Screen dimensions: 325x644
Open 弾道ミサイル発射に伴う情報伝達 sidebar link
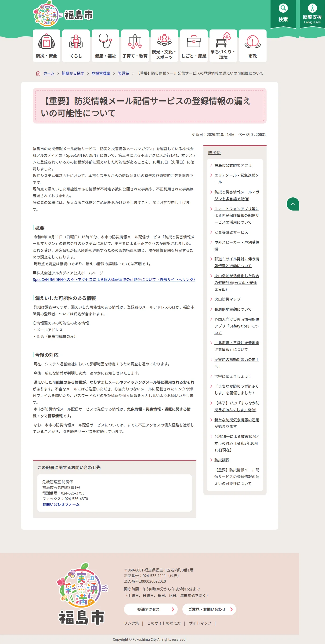click(237, 262)
